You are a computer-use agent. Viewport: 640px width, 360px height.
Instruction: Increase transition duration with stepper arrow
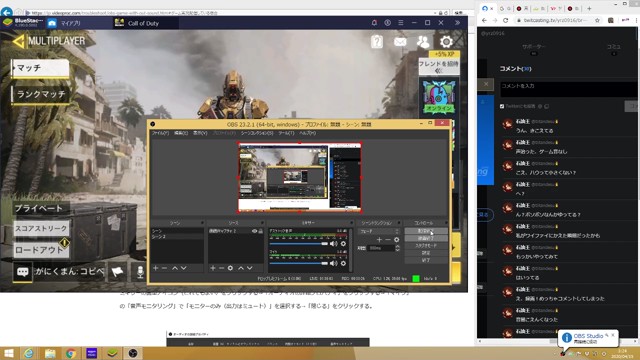click(398, 246)
